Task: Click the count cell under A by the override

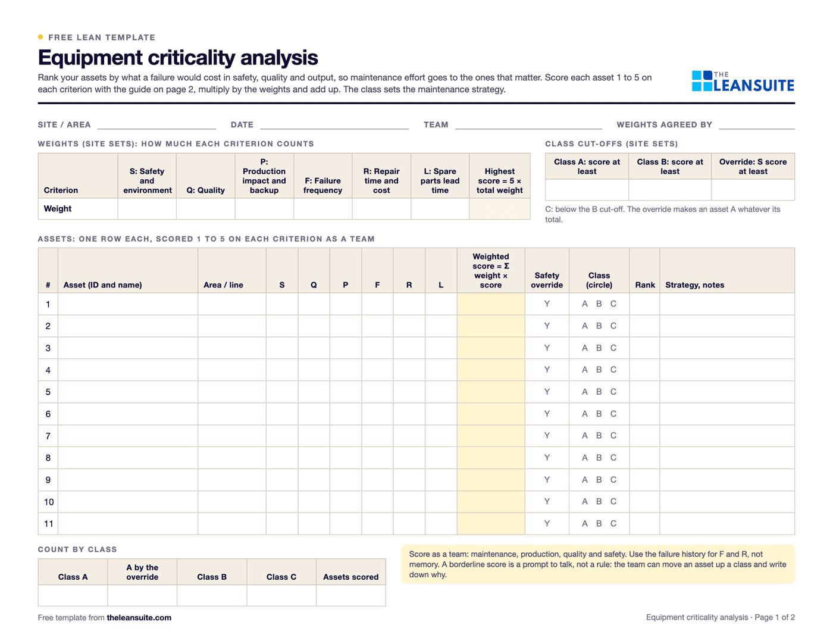Action: pyautogui.click(x=142, y=596)
